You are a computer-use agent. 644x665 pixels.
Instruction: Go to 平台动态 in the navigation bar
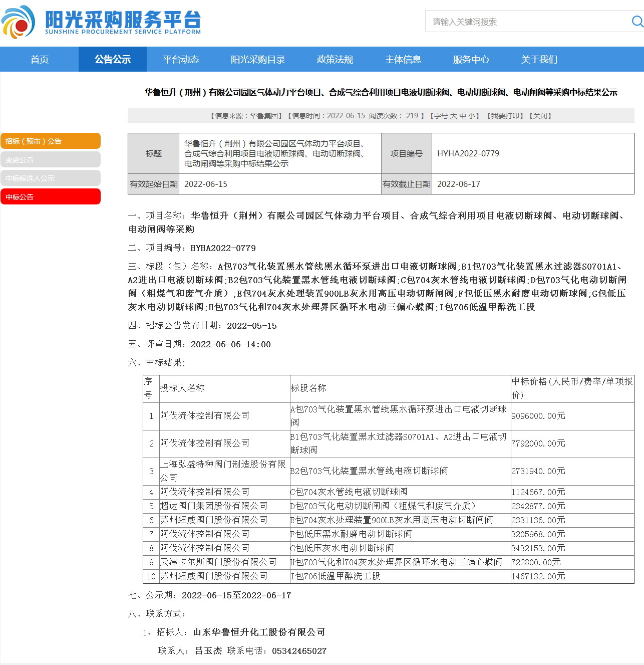coord(181,60)
